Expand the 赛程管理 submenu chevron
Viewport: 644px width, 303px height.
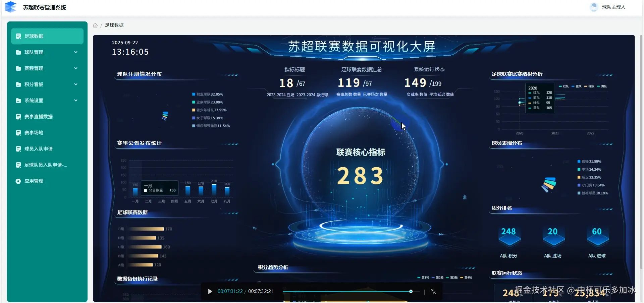pyautogui.click(x=76, y=68)
